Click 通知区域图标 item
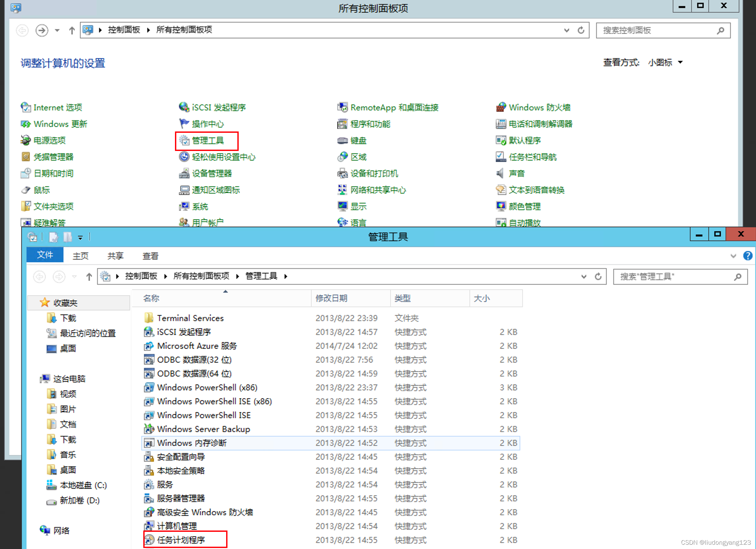 [209, 190]
